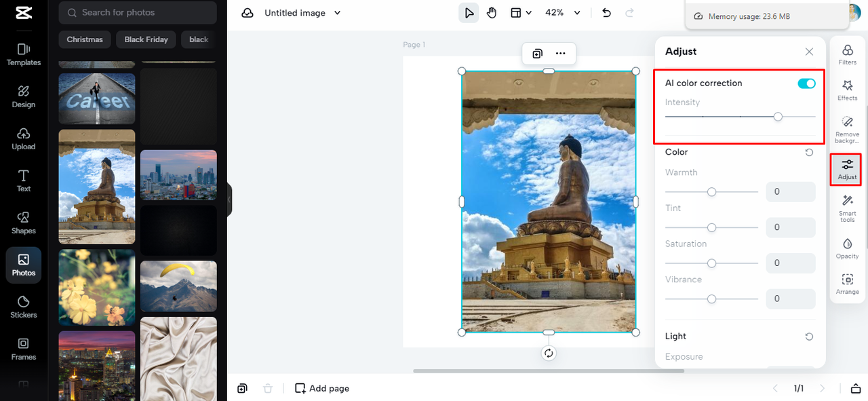Delete the page using trash icon
868x401 pixels.
click(x=268, y=388)
